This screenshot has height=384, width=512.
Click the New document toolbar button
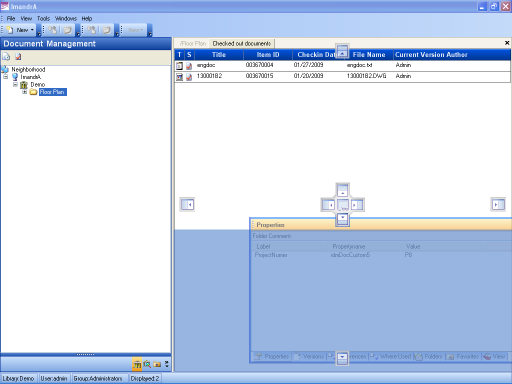[19, 30]
